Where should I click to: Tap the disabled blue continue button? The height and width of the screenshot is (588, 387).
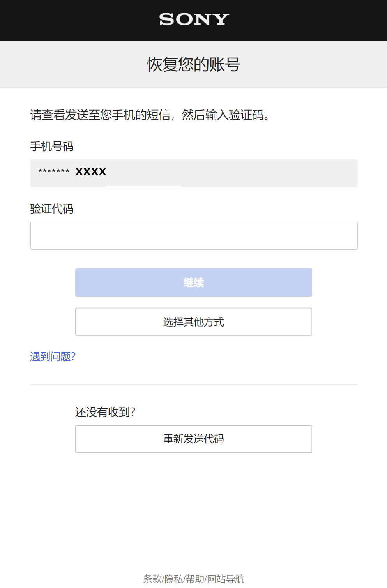click(193, 282)
